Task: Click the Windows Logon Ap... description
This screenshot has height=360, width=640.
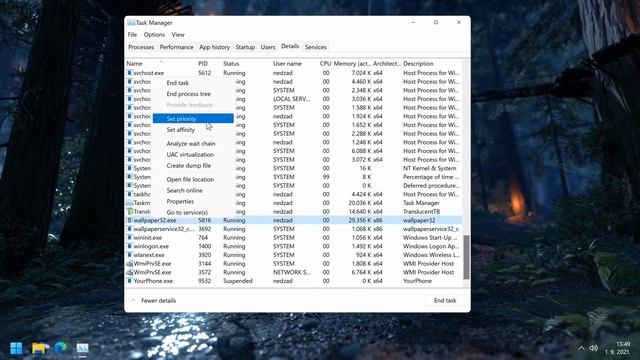Action: tap(431, 246)
